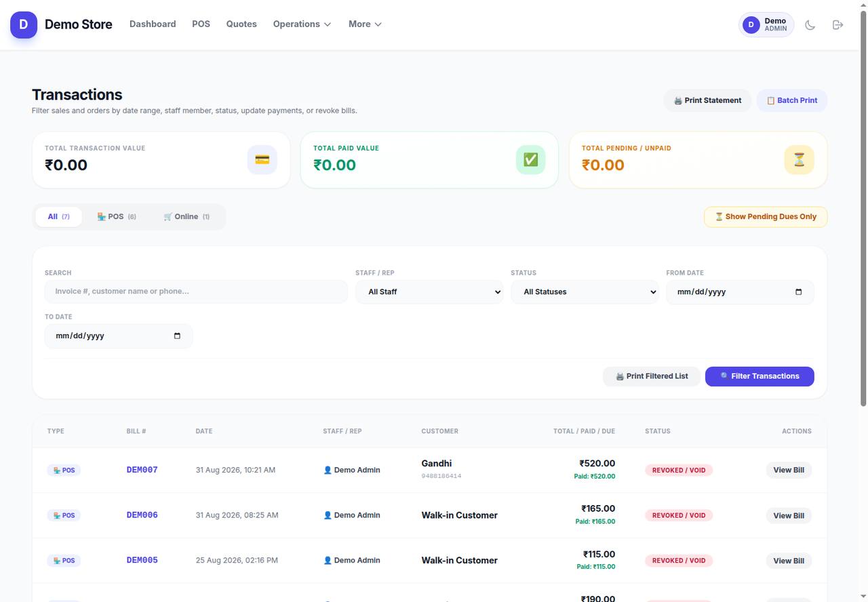Click the Demo Store logo icon

24,24
